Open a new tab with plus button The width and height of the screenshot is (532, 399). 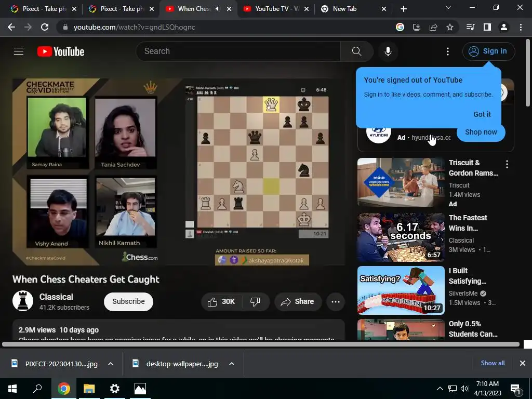[403, 9]
